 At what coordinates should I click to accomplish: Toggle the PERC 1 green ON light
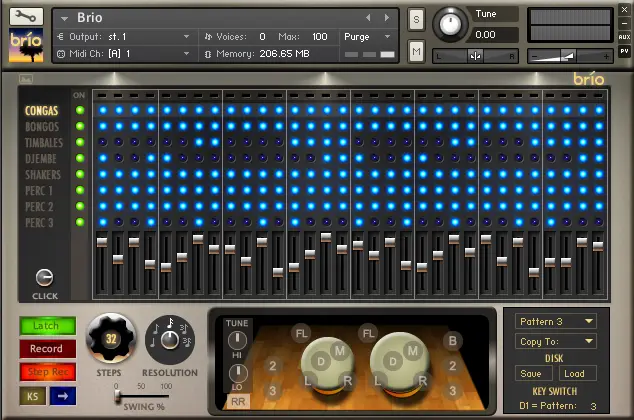pos(80,190)
